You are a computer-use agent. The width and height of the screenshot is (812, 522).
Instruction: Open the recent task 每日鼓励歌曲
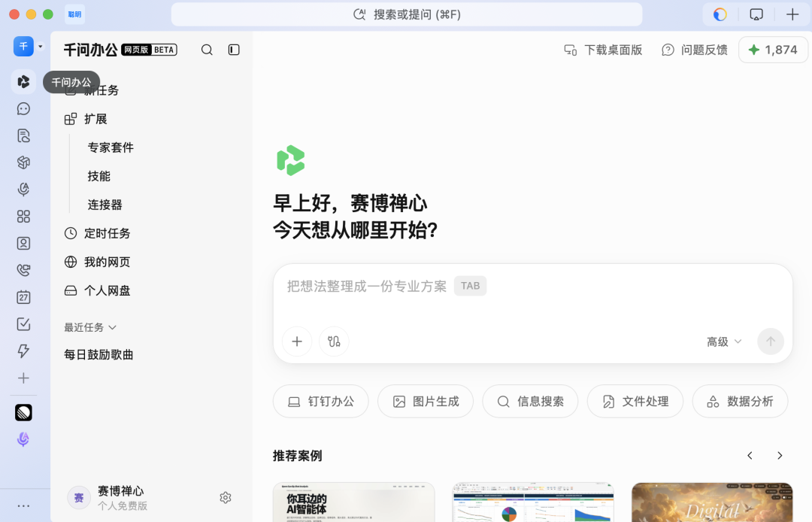99,355
